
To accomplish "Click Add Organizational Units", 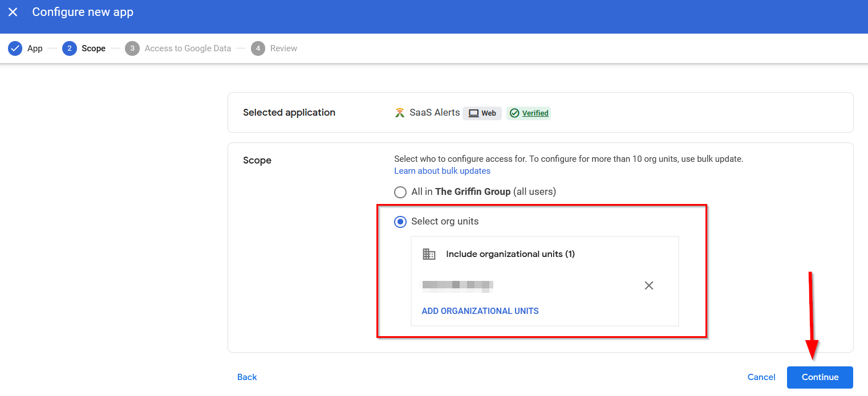I will (x=480, y=311).
